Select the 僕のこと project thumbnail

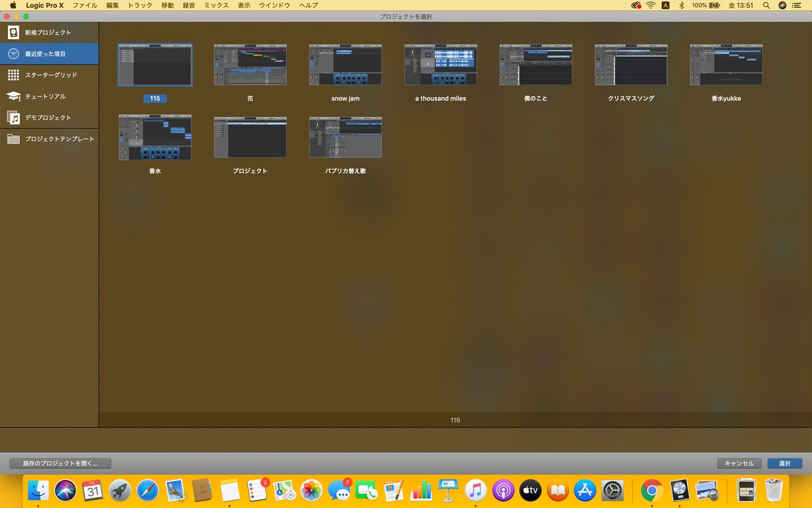click(x=536, y=65)
